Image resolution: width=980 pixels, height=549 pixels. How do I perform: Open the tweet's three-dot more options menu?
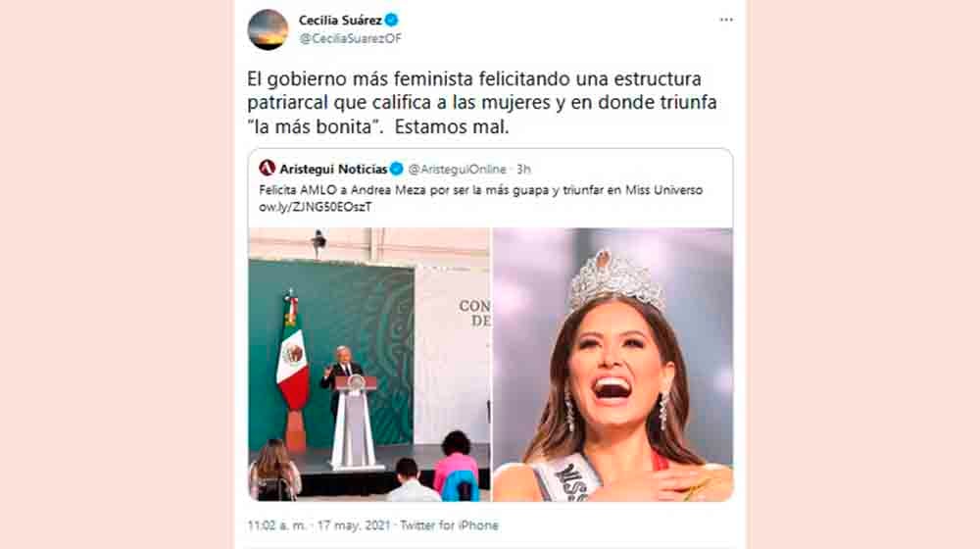tap(725, 20)
